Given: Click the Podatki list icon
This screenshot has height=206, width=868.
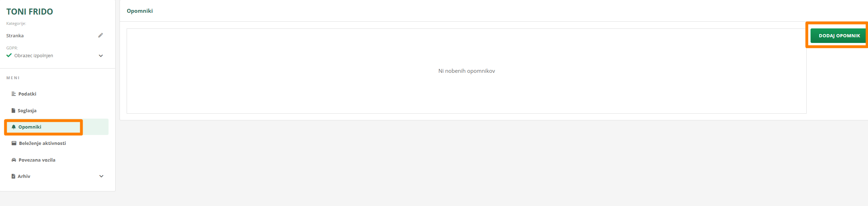Looking at the screenshot, I should pyautogui.click(x=13, y=94).
